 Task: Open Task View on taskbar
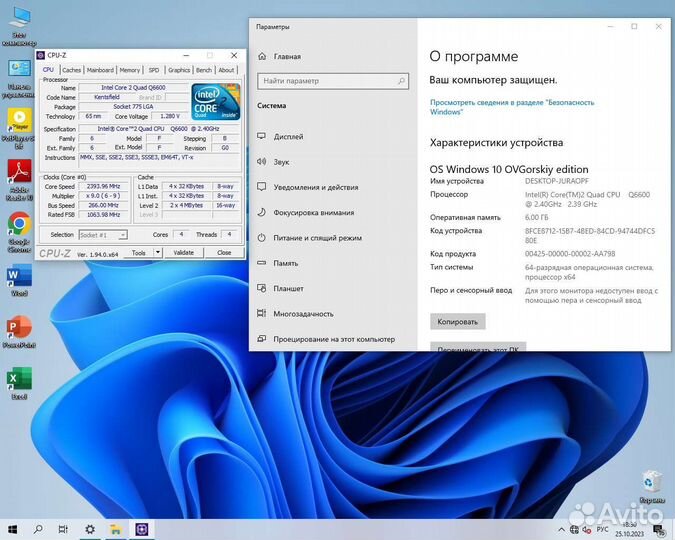pos(63,529)
